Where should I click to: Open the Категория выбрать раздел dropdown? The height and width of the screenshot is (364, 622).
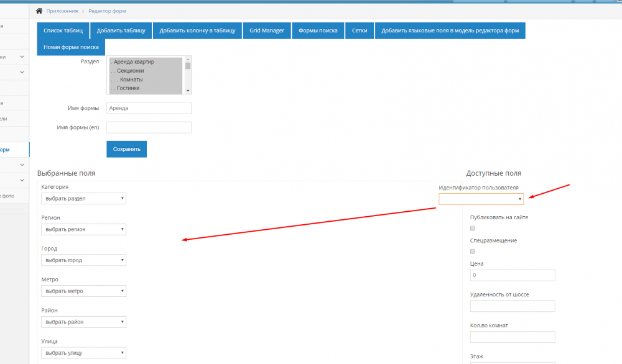[84, 198]
